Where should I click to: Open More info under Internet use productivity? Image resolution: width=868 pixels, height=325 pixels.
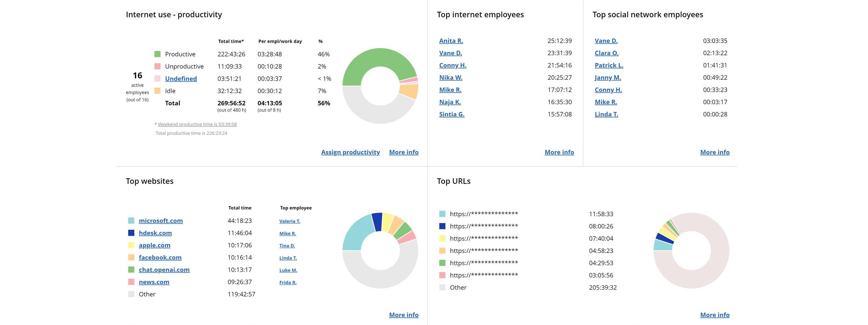point(404,152)
